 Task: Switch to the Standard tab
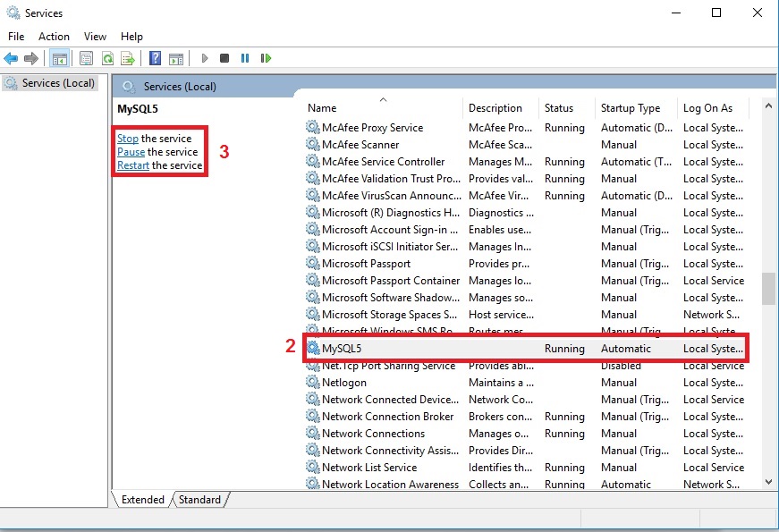click(x=199, y=500)
